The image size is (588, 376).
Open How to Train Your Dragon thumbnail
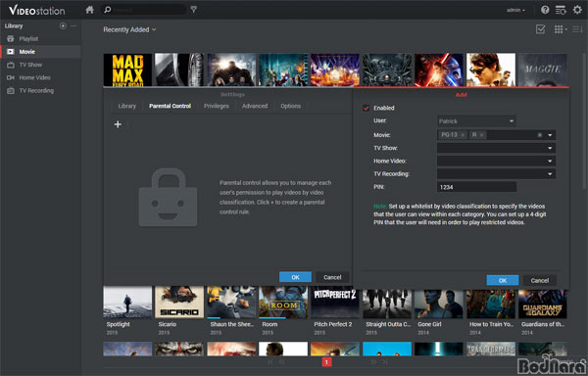(491, 304)
